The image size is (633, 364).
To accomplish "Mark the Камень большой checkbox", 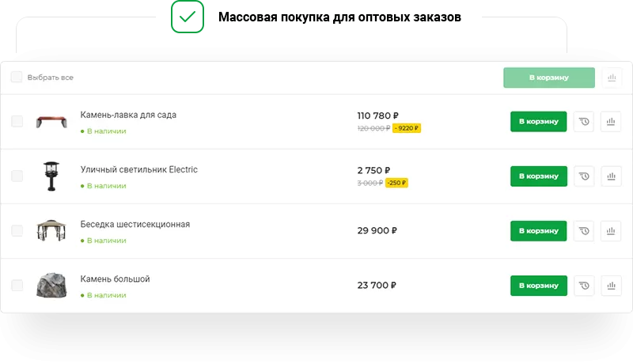I will (17, 286).
